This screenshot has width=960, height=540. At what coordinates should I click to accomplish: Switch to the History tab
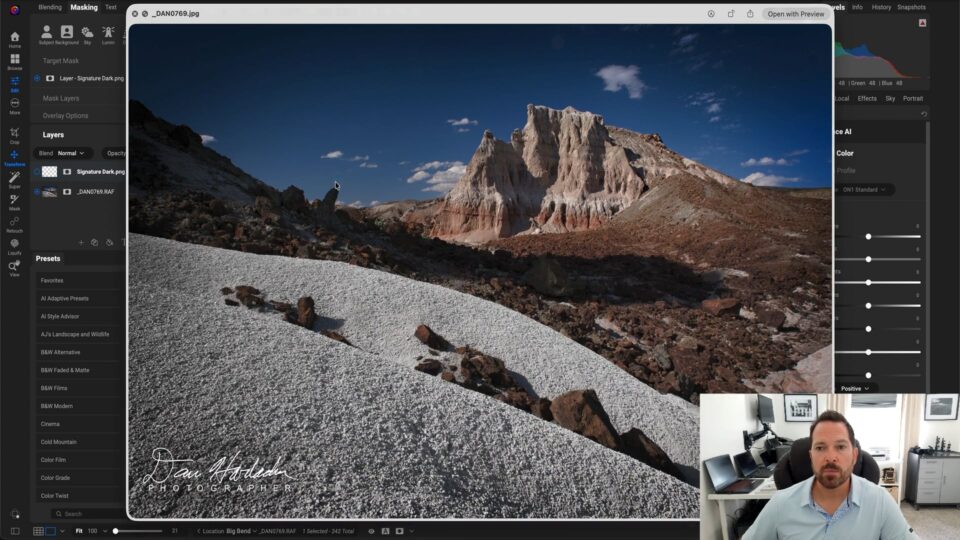881,7
